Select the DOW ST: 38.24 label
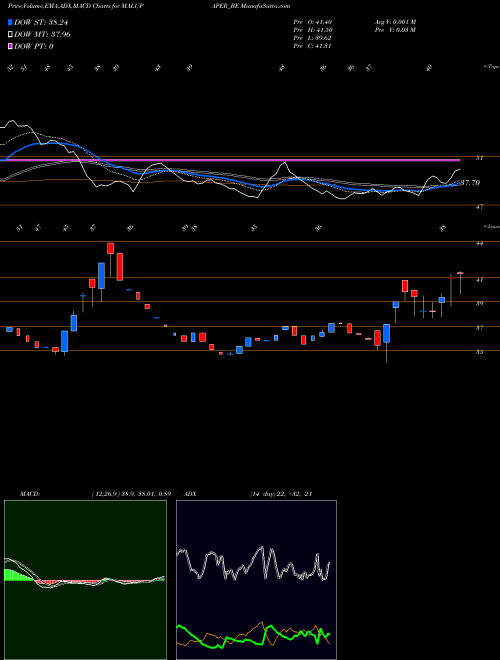This screenshot has width=500, height=660. coord(41,22)
